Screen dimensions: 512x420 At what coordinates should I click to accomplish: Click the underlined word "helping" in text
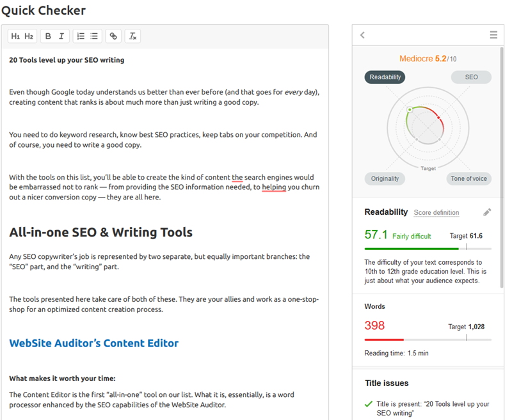[273, 187]
